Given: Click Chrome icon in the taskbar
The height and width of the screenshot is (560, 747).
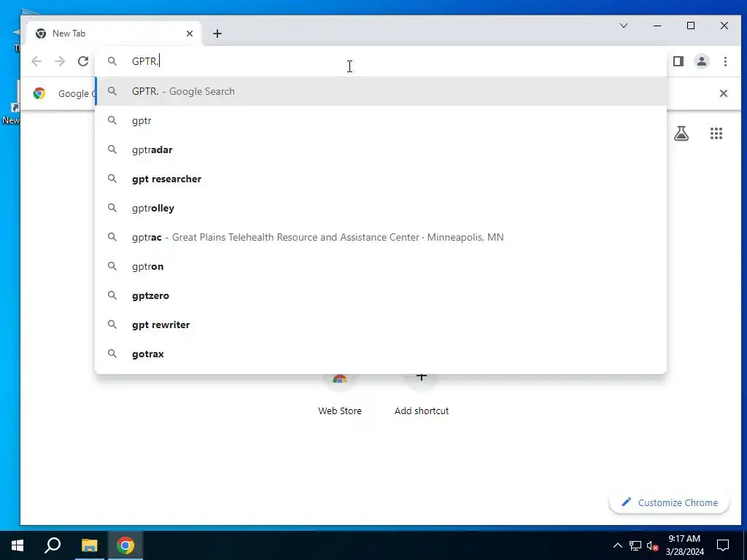Looking at the screenshot, I should pyautogui.click(x=125, y=545).
